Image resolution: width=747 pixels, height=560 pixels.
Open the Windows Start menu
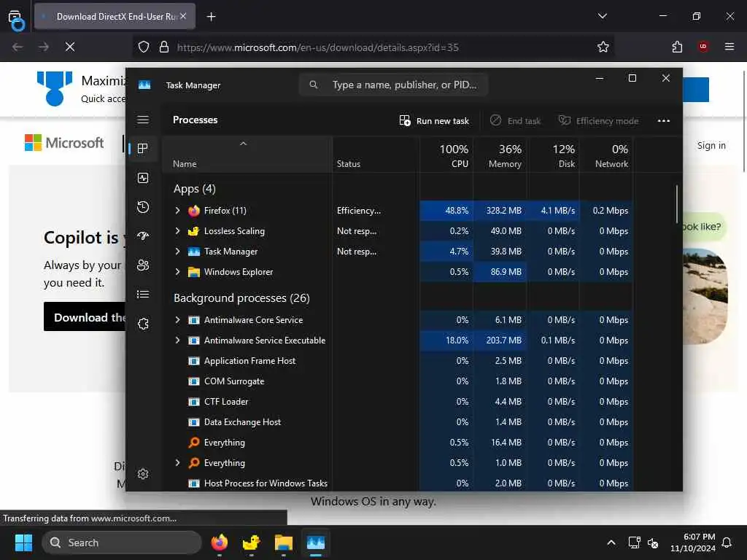23,542
